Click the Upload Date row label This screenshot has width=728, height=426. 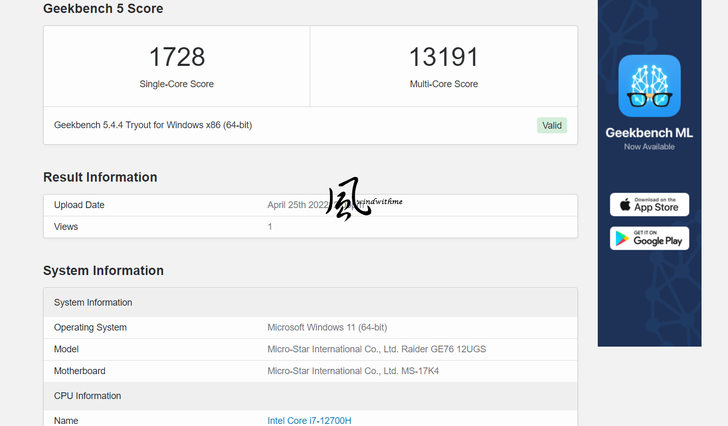79,205
